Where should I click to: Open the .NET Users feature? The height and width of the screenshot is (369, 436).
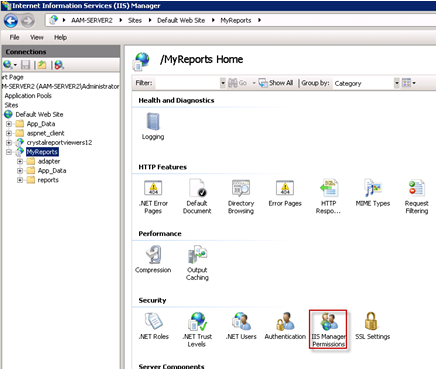coord(241,326)
